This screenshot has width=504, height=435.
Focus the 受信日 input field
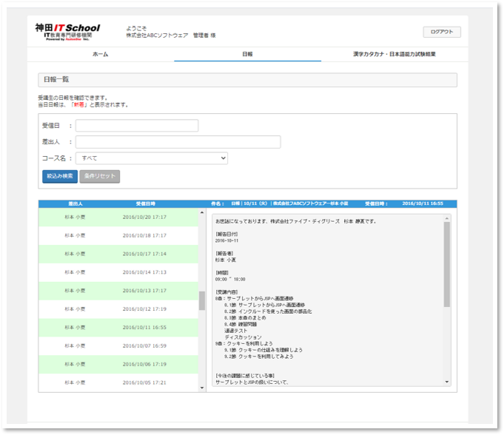[x=137, y=126]
